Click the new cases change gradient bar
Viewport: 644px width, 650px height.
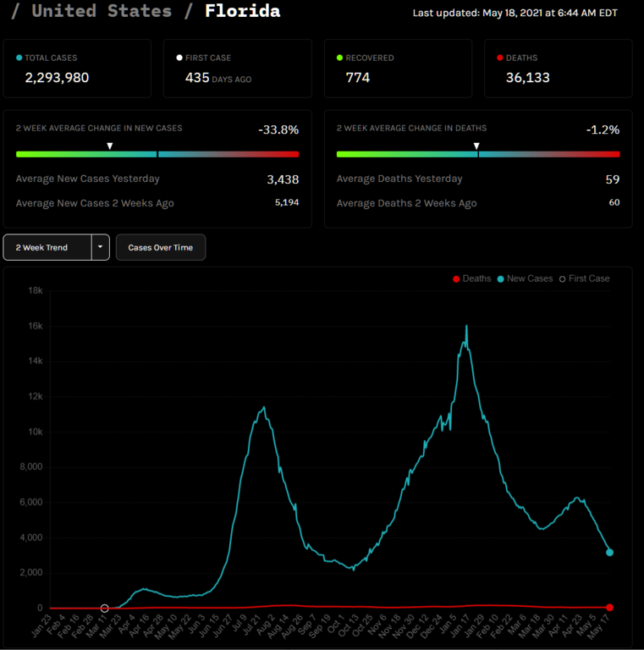click(x=157, y=154)
